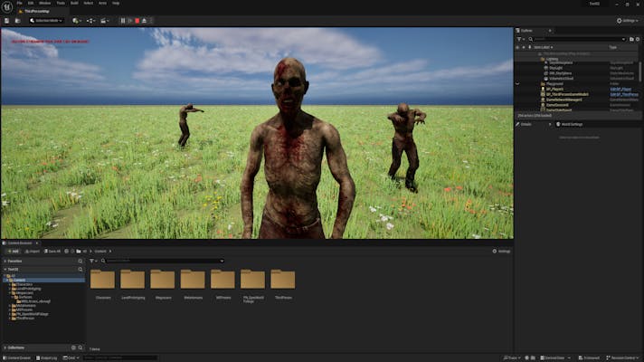Open the File menu
This screenshot has height=362, width=644.
click(19, 3)
